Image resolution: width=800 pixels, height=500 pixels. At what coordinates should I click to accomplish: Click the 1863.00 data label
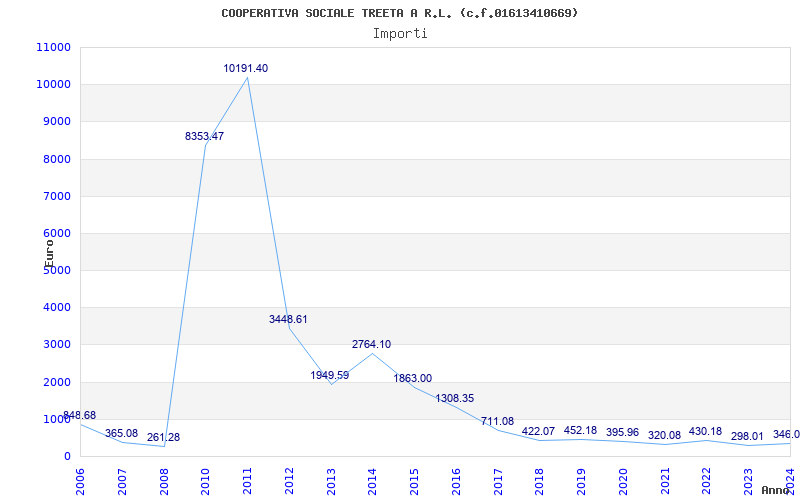point(413,379)
